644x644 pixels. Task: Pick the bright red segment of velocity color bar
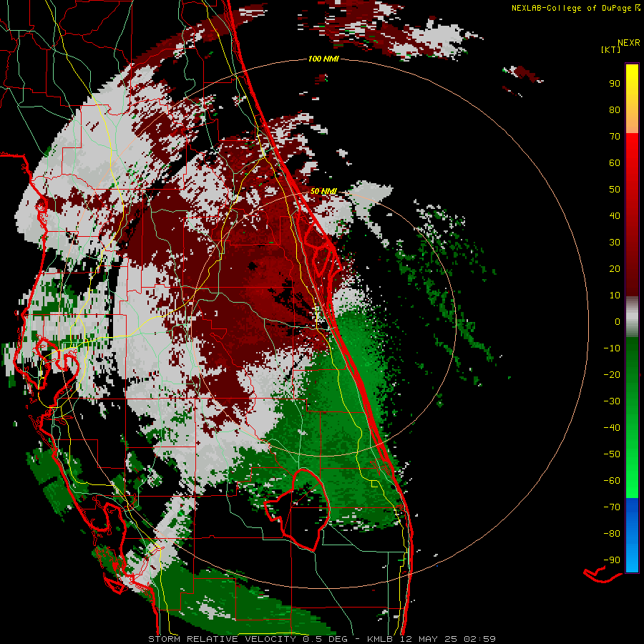tap(632, 213)
